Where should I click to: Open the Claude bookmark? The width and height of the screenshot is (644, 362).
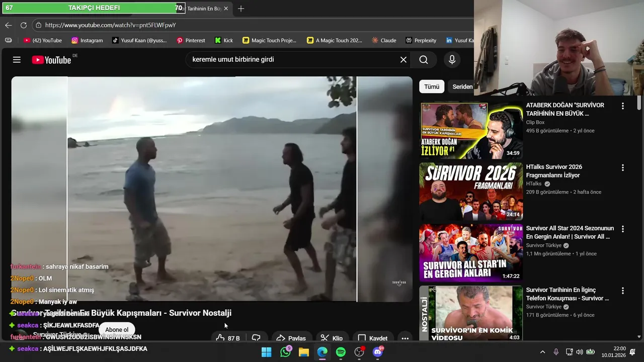pyautogui.click(x=384, y=40)
